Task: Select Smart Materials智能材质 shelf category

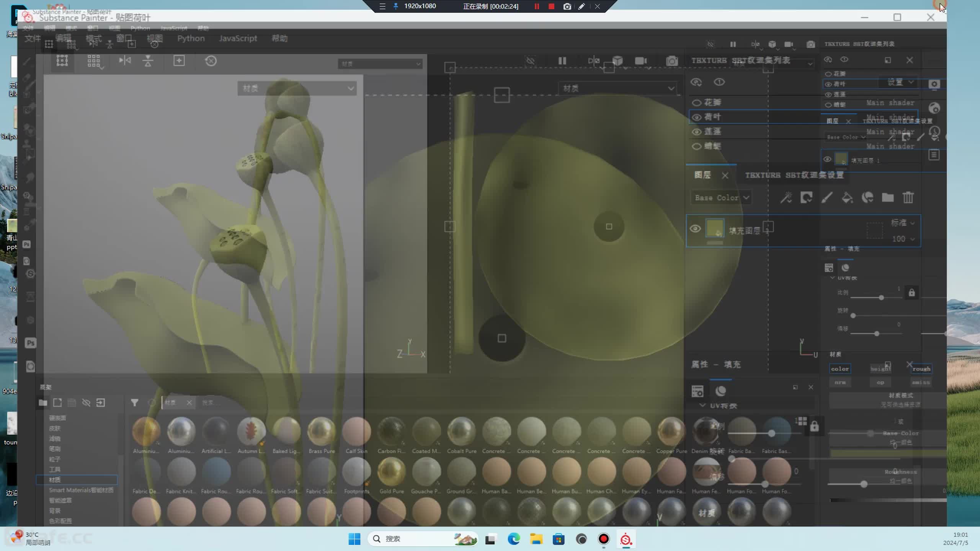Action: click(81, 490)
